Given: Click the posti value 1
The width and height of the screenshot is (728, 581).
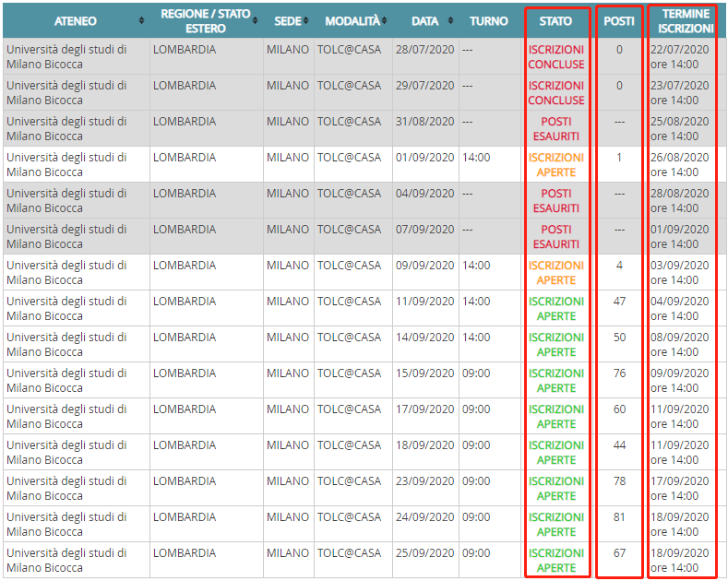Looking at the screenshot, I should (x=619, y=158).
